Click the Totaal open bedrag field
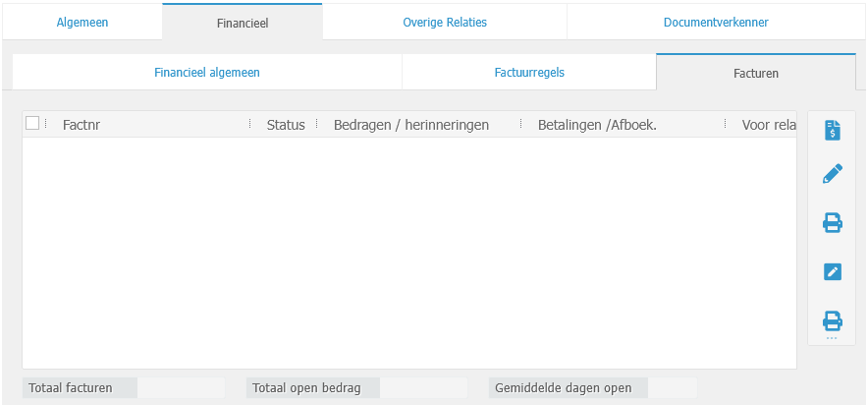This screenshot has width=868, height=405. tap(424, 387)
